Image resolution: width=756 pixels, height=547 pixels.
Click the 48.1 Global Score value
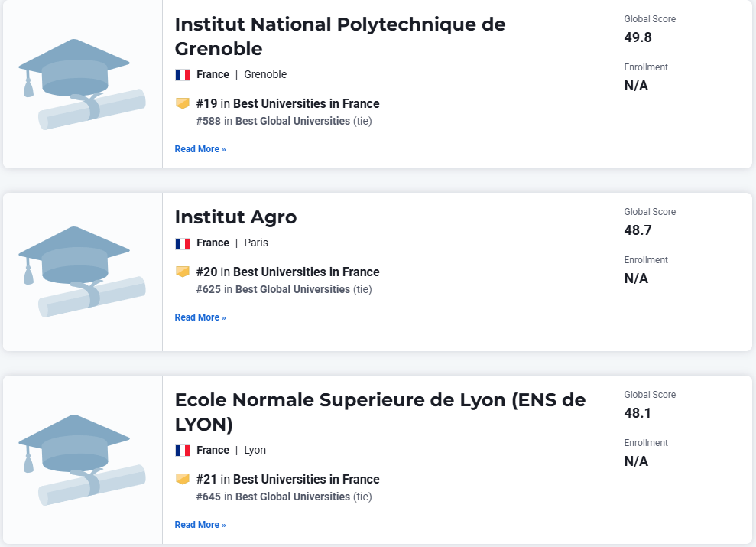[638, 413]
